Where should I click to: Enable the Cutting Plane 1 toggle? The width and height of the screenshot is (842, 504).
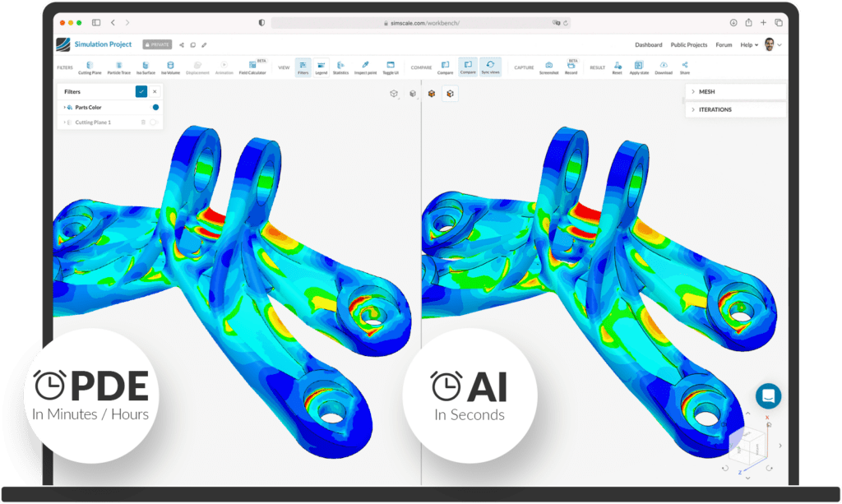(154, 123)
